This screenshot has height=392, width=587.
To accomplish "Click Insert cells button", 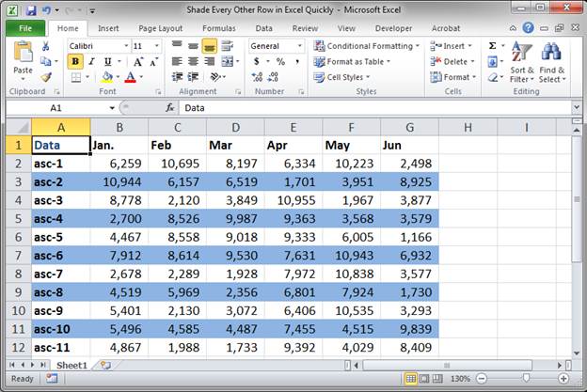I will tap(451, 46).
